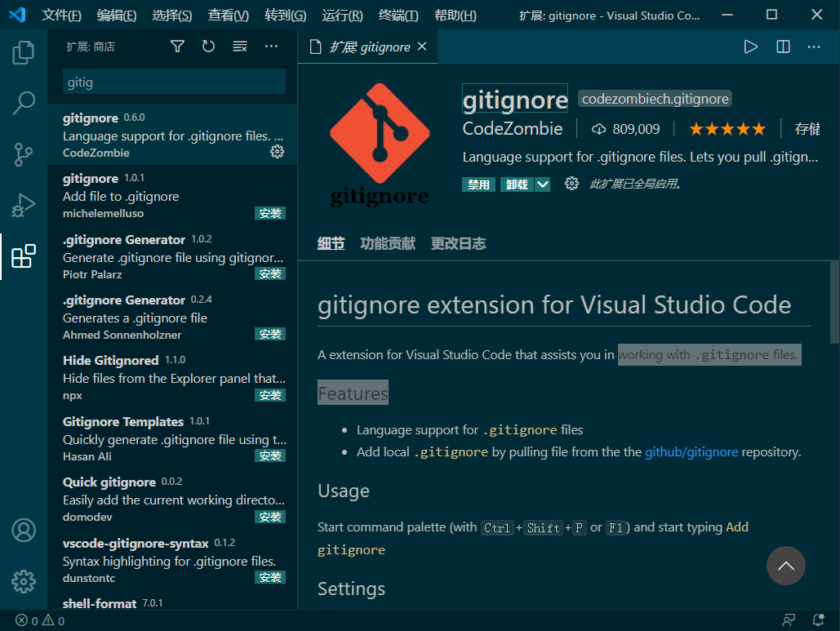This screenshot has height=631, width=840.
Task: Click the 禁用 disable button
Action: pos(478,184)
